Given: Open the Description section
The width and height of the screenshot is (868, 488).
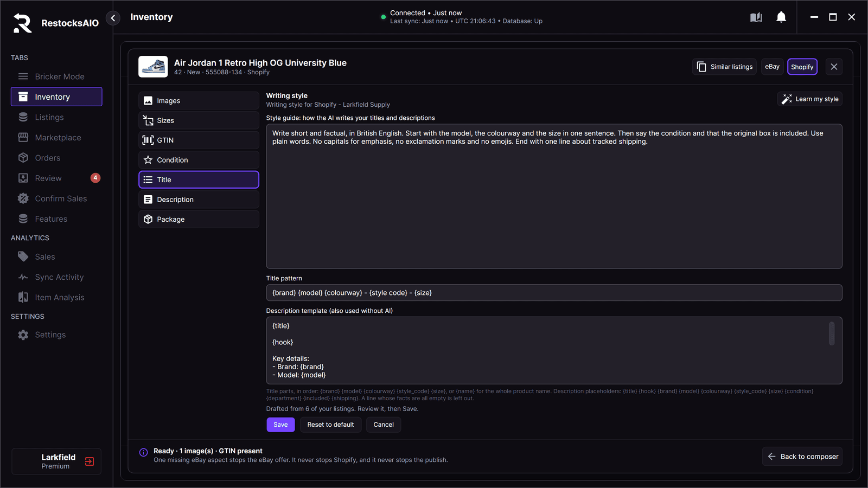Looking at the screenshot, I should [x=199, y=200].
